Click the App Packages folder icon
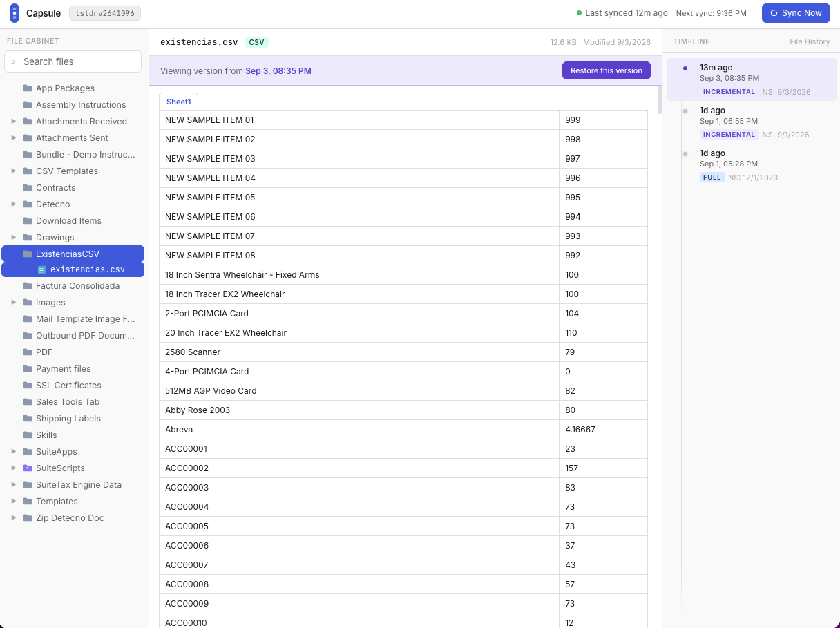Screen dimensions: 840x628 point(28,88)
